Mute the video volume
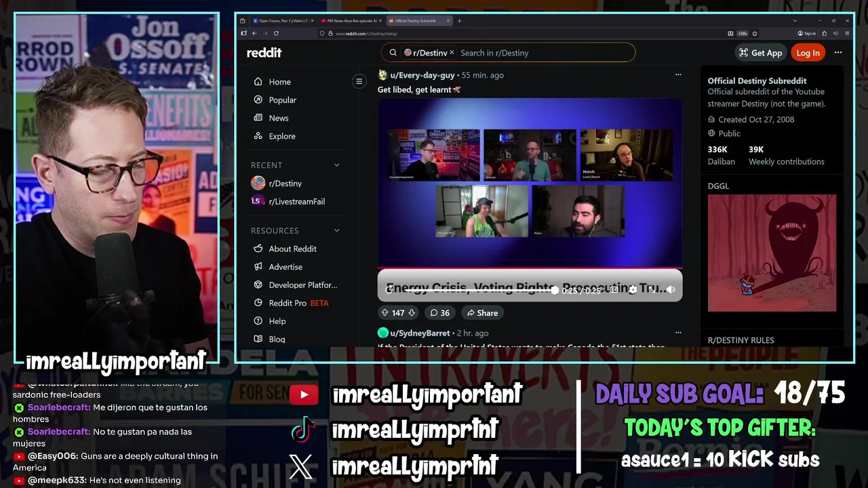Viewport: 868px width, 488px height. 671,289
